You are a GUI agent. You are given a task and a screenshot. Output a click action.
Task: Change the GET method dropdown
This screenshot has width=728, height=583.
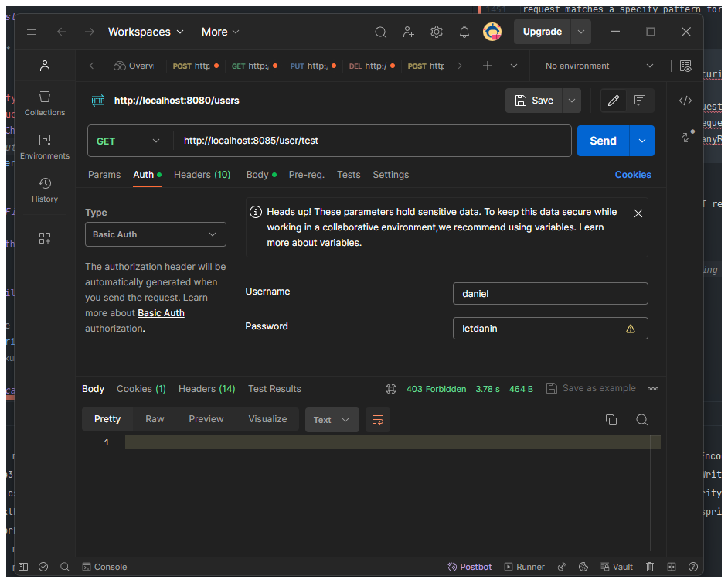pos(128,141)
